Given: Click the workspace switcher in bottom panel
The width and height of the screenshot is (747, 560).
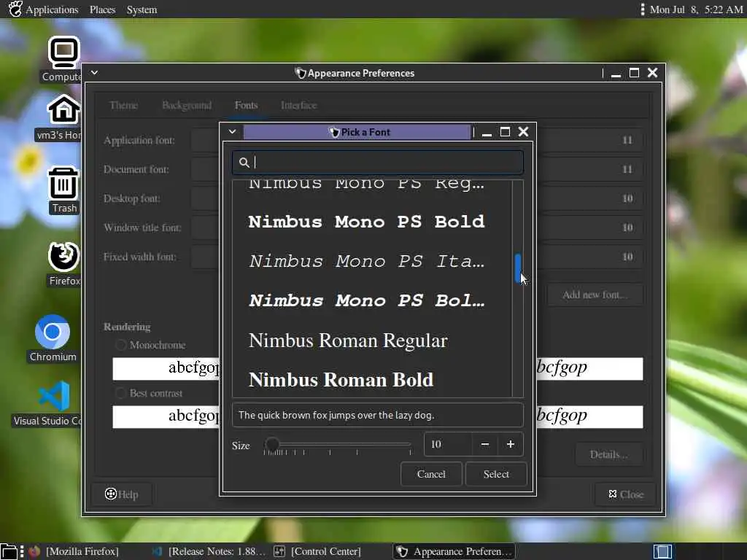Looking at the screenshot, I should point(662,551).
